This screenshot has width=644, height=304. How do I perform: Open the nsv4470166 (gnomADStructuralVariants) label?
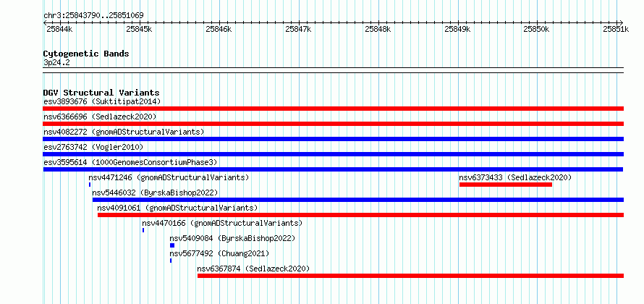222,223
